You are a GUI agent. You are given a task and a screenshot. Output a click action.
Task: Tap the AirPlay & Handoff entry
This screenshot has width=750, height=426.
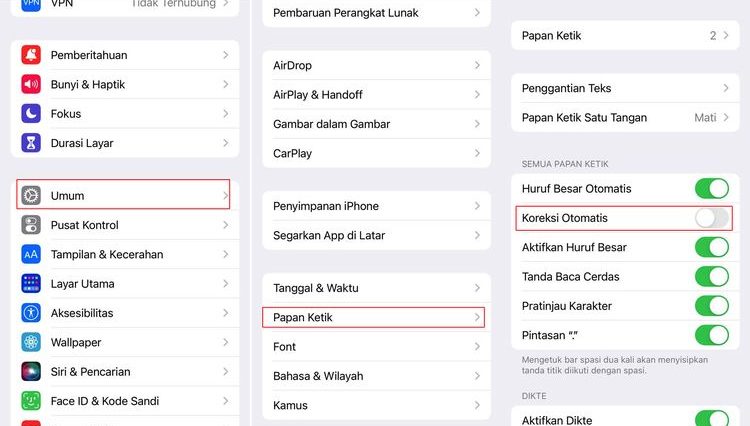372,95
